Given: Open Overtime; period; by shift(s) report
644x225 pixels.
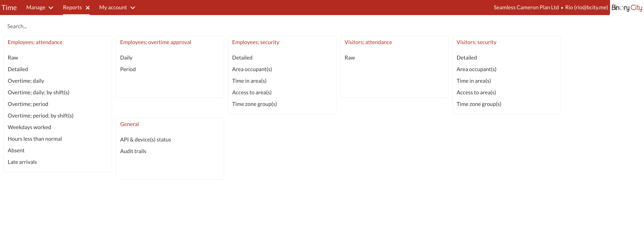Looking at the screenshot, I should click(41, 116).
